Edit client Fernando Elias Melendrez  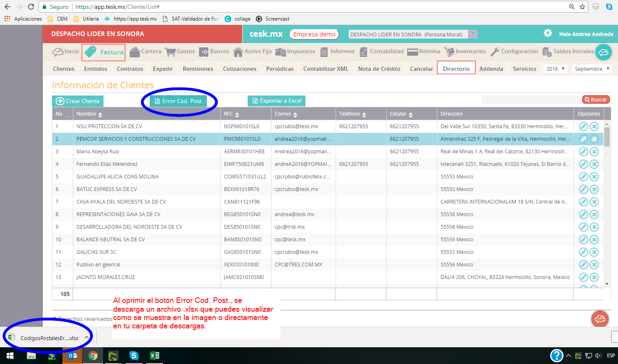[583, 164]
